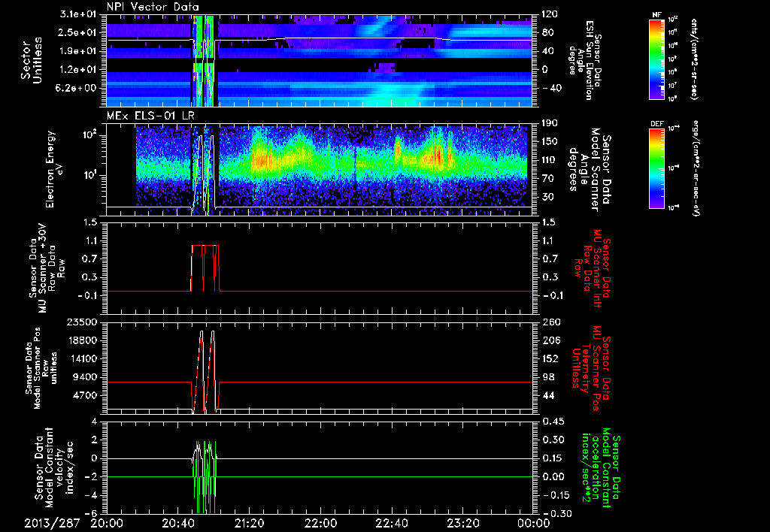
Task: Click the 'Sector Unitless' axis label
Action: [32, 60]
